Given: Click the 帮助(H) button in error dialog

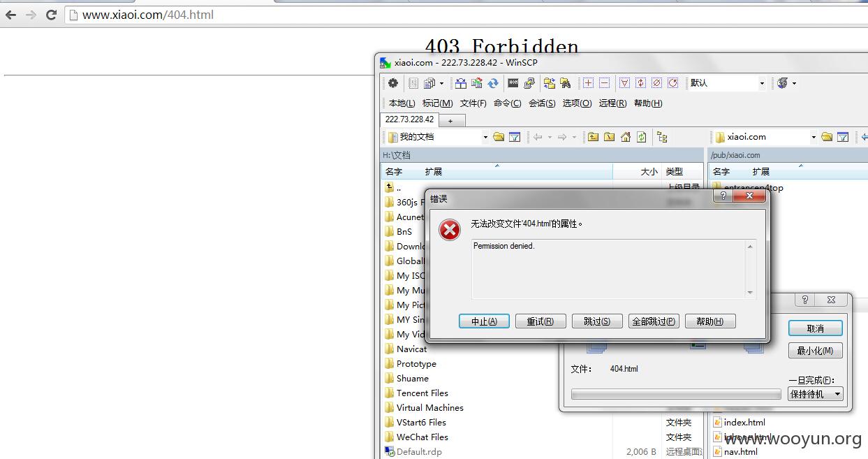Looking at the screenshot, I should (x=710, y=321).
